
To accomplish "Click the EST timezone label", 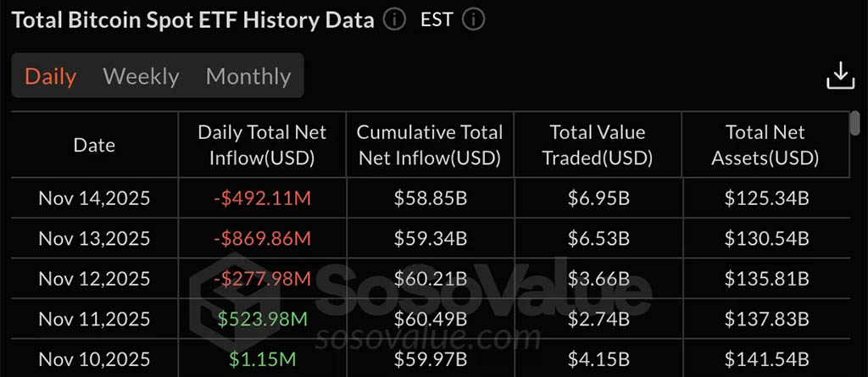I will (437, 19).
